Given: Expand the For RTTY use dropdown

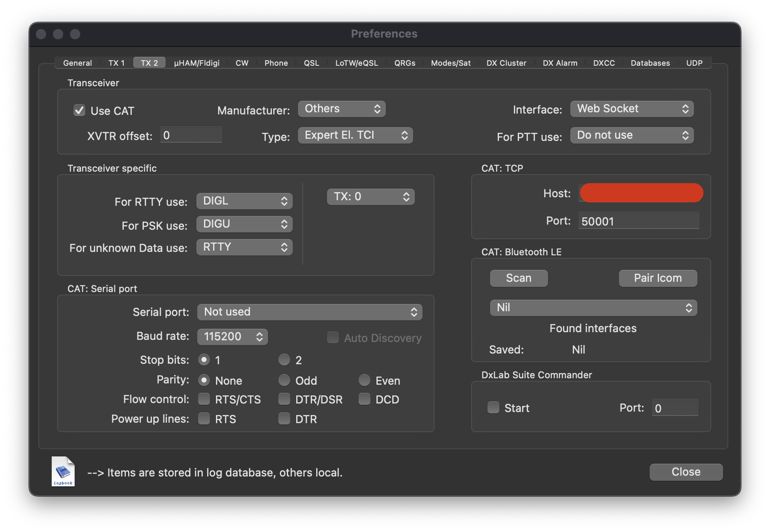Looking at the screenshot, I should tap(244, 201).
